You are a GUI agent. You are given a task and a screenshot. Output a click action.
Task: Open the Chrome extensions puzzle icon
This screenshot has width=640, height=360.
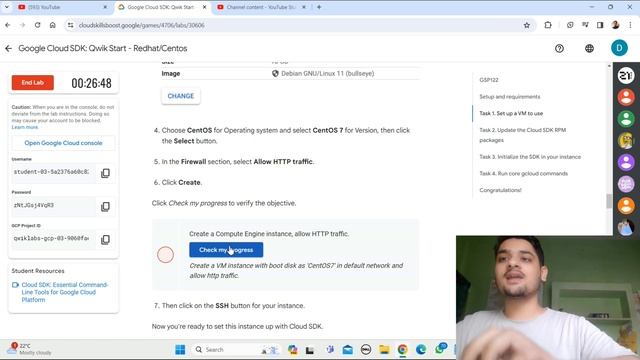(548, 25)
